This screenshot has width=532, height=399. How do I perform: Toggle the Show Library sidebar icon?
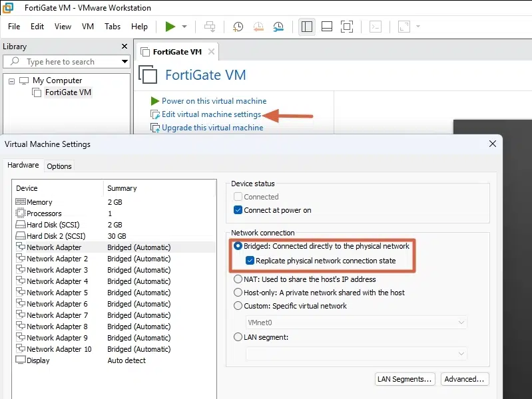pyautogui.click(x=306, y=27)
